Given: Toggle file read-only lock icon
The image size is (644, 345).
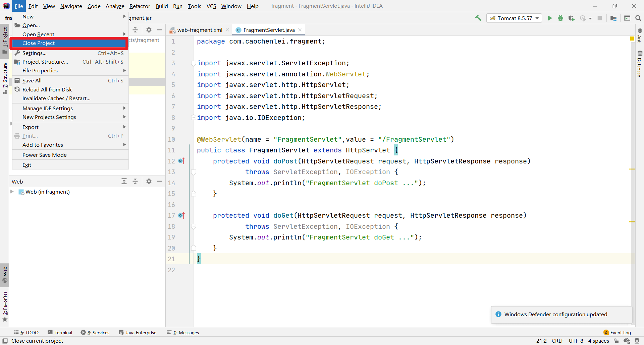Looking at the screenshot, I should [616, 341].
